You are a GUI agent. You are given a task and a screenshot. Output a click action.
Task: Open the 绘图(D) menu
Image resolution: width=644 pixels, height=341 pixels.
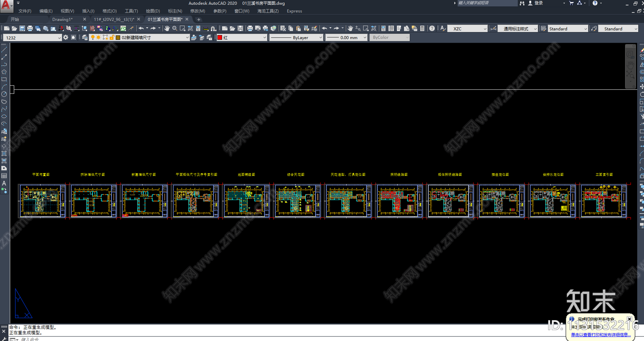[x=153, y=11]
